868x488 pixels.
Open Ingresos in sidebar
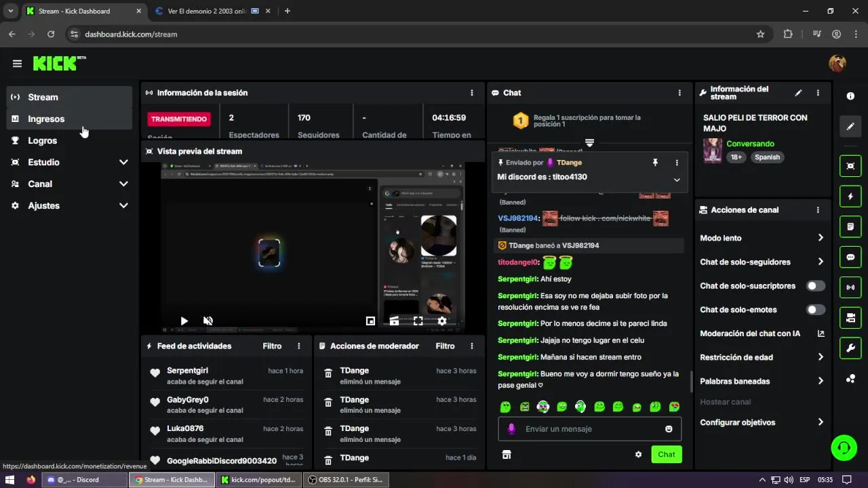tap(69, 119)
